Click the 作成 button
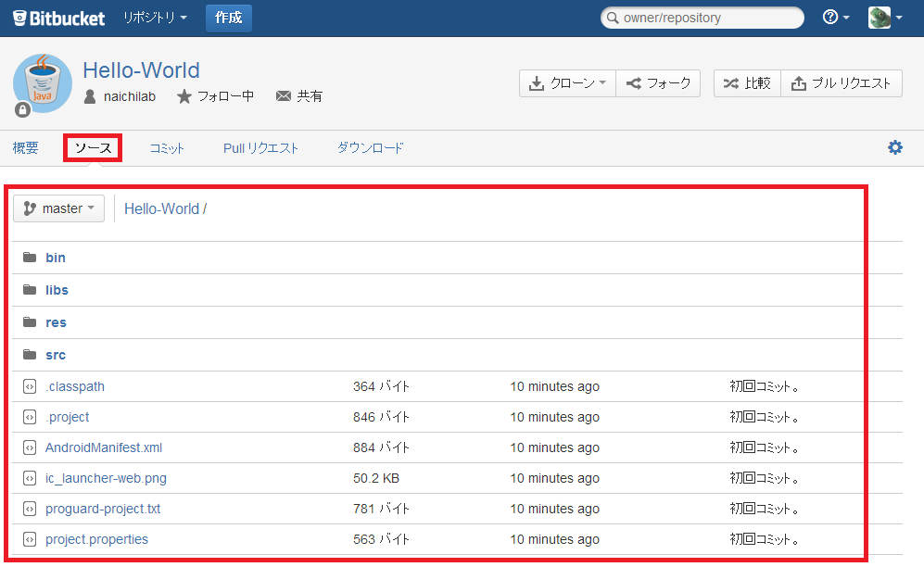The height and width of the screenshot is (567, 924). point(228,17)
